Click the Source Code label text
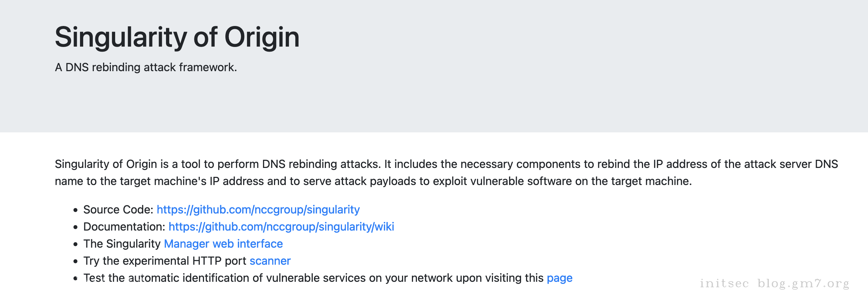This screenshot has height=301, width=868. click(x=118, y=210)
